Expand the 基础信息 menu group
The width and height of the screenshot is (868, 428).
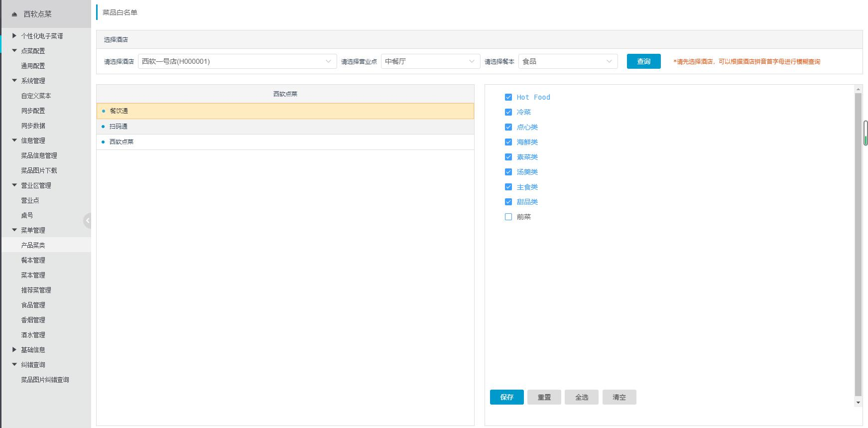tap(14, 350)
